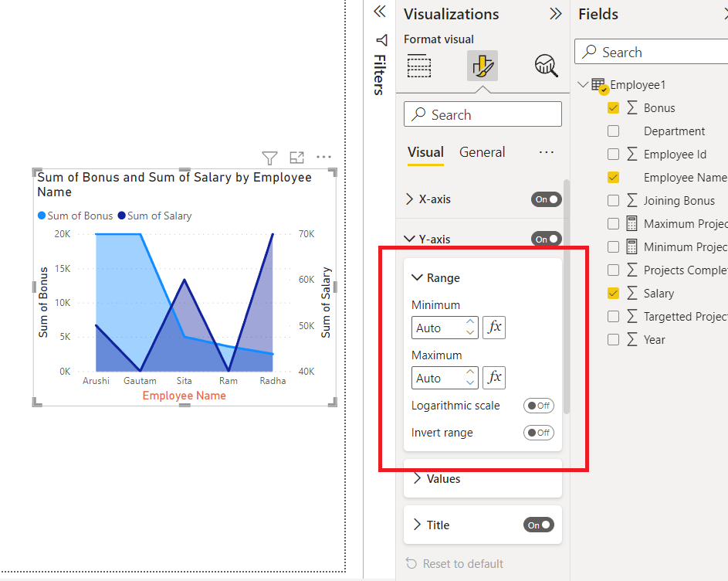Collapse the Employee1 table tree
The height and width of the screenshot is (581, 728).
(x=582, y=84)
